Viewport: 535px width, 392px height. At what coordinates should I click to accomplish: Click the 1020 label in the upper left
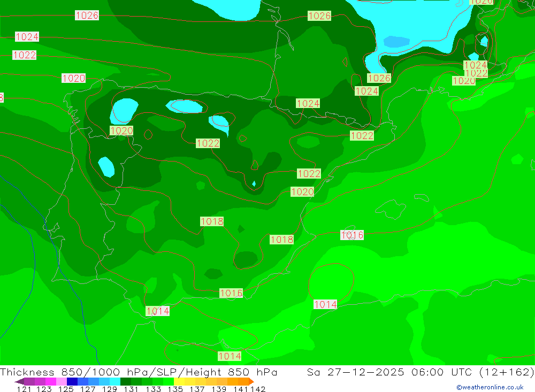coord(74,78)
